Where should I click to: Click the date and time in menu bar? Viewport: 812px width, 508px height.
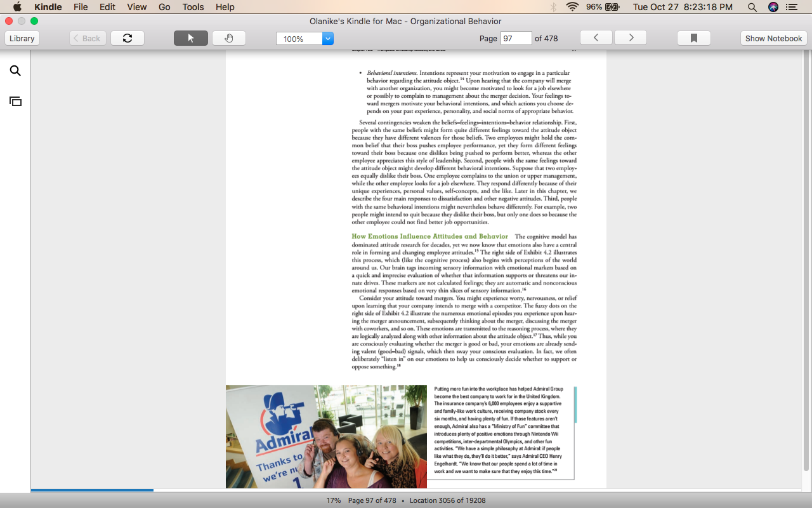pos(683,7)
